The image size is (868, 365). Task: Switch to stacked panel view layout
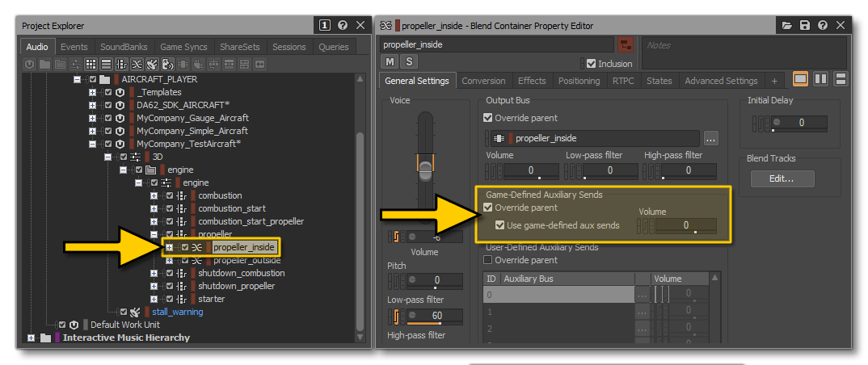click(841, 79)
